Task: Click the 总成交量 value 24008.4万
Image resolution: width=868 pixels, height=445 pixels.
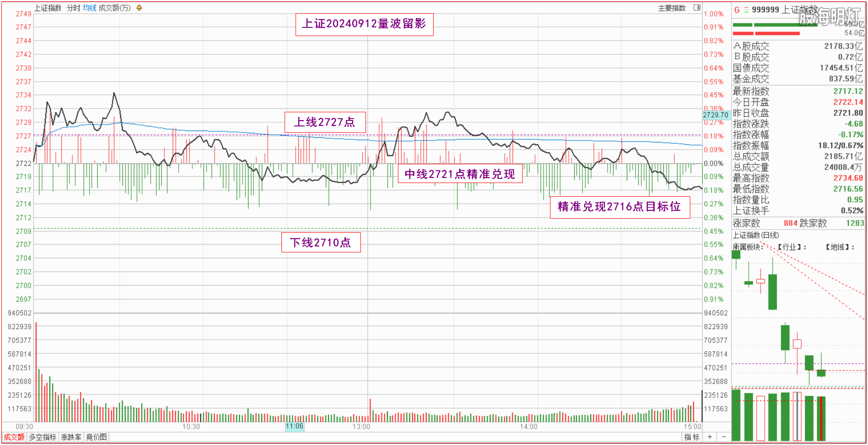Action: pyautogui.click(x=844, y=167)
